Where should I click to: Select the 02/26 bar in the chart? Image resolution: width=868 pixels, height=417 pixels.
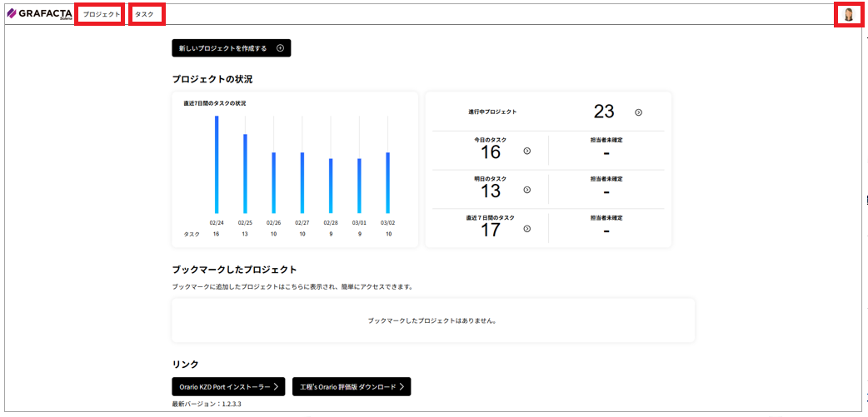[x=273, y=183]
